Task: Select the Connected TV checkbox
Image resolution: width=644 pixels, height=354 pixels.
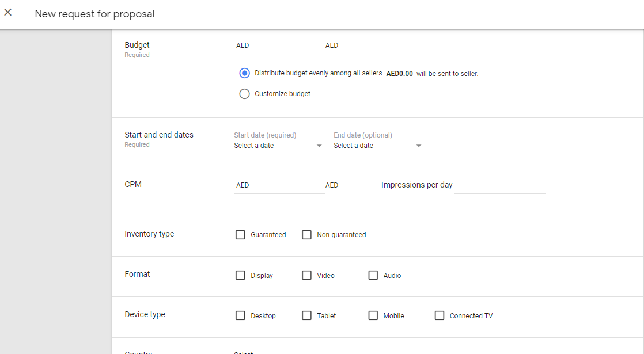Action: point(440,315)
